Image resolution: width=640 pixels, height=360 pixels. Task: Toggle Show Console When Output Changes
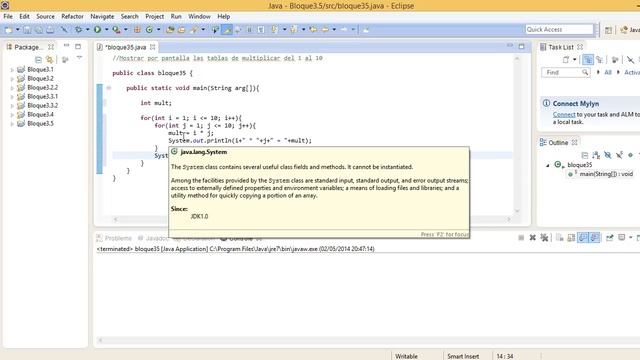[583, 238]
